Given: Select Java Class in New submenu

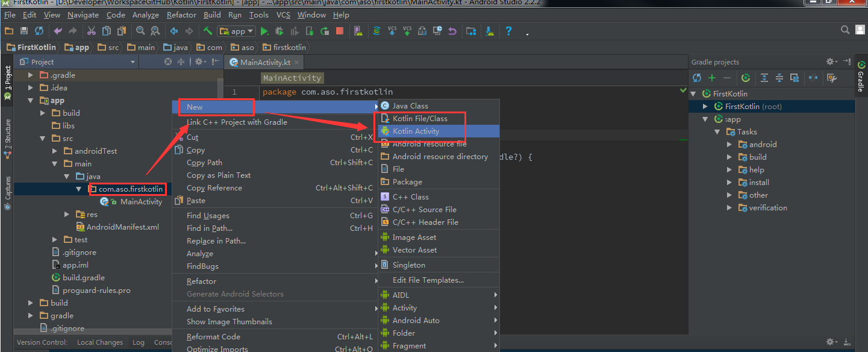Looking at the screenshot, I should coord(439,106).
